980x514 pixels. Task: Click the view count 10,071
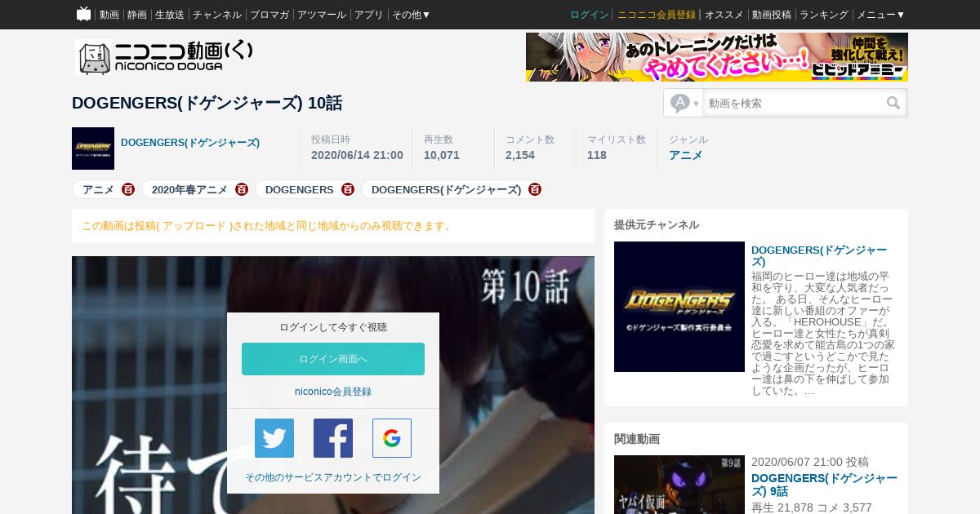[x=442, y=155]
